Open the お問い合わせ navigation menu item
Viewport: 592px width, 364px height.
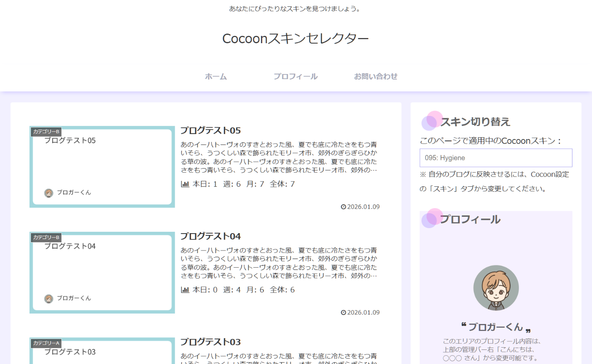click(376, 76)
